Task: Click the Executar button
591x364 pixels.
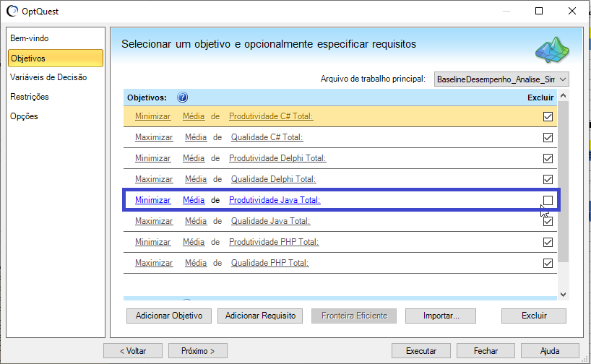Action: [420, 351]
